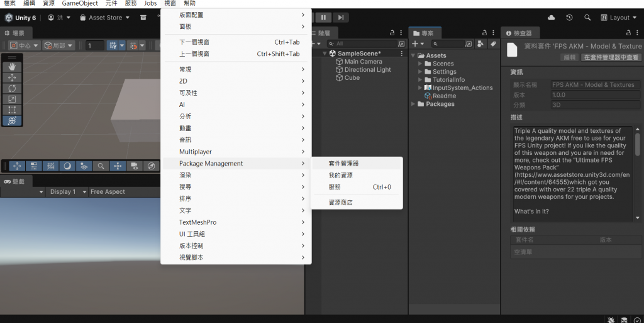Image resolution: width=644 pixels, height=323 pixels.
Task: Open the Unity Cloud icon
Action: (x=551, y=18)
